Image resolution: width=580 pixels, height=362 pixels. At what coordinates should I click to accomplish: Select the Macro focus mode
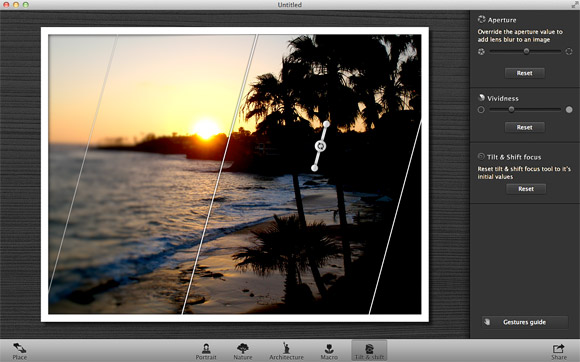329,351
